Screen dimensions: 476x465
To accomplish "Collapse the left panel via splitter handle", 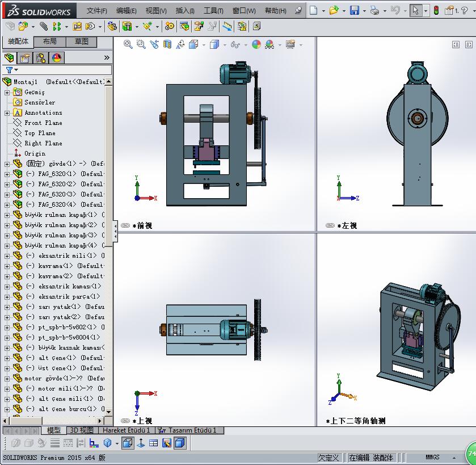I will pos(115,232).
